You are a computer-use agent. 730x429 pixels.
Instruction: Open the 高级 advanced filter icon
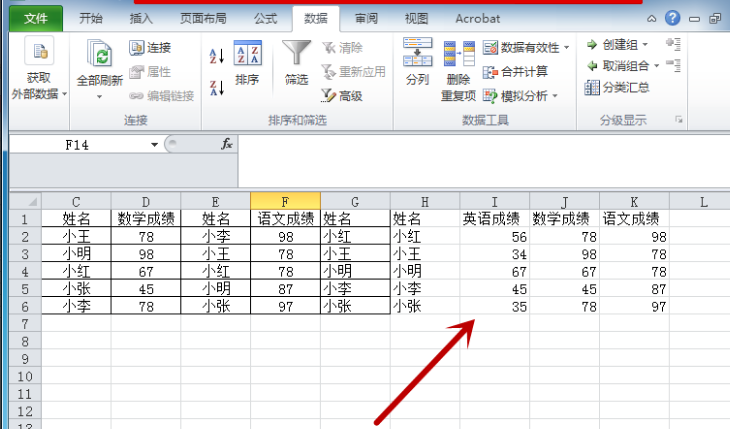click(x=329, y=96)
